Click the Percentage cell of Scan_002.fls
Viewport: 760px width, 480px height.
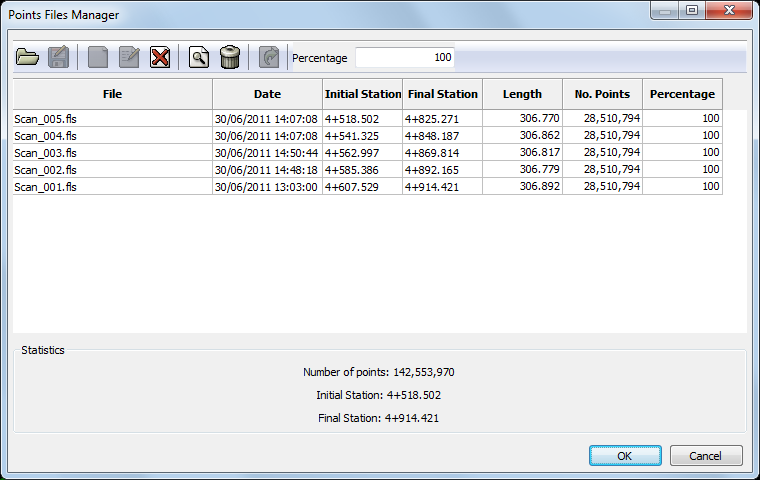point(682,170)
